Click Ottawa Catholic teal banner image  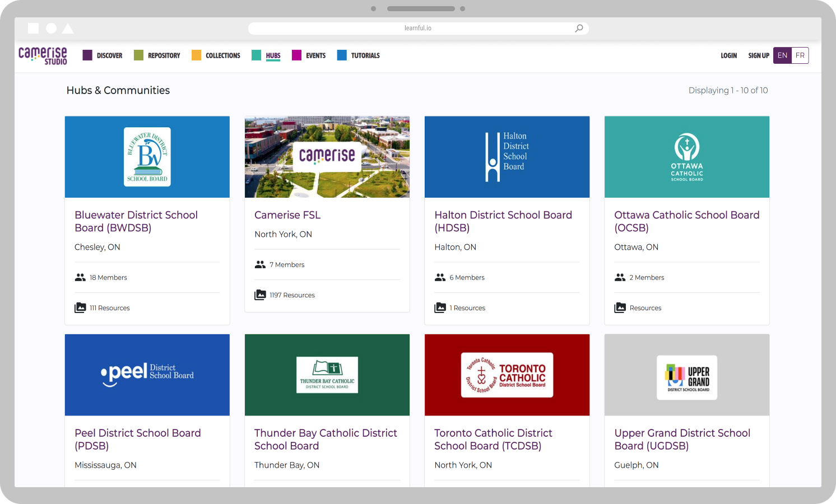tap(687, 157)
